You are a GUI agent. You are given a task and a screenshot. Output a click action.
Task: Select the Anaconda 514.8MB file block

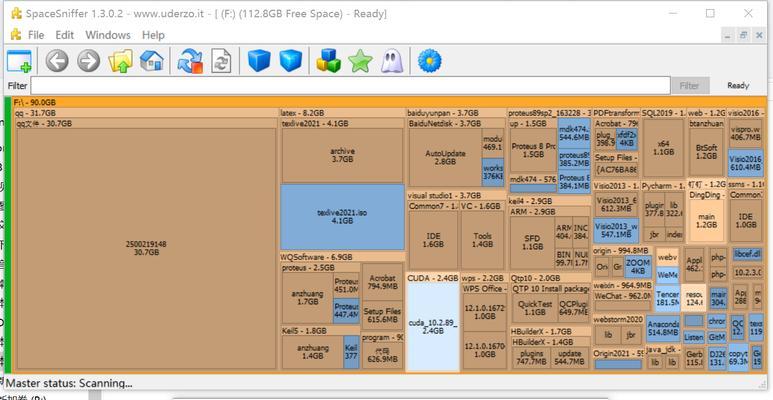663,328
